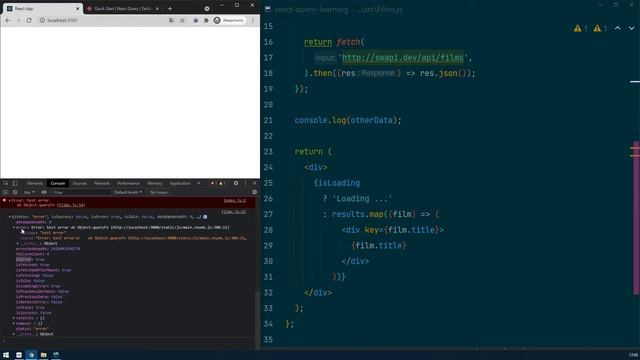Click the DevTools error count badge
Image resolution: width=640 pixels, height=360 pixels.
click(213, 183)
